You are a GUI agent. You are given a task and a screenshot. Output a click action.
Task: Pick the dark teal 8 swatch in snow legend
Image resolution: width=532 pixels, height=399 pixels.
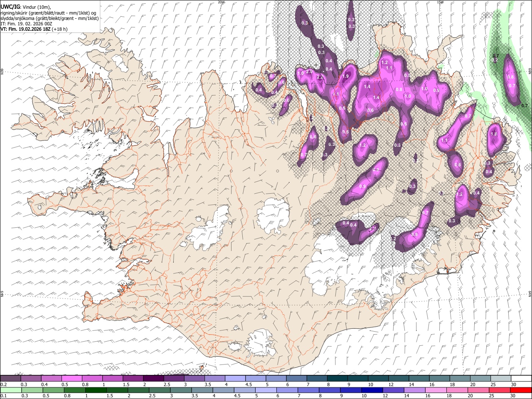[x=337, y=379]
